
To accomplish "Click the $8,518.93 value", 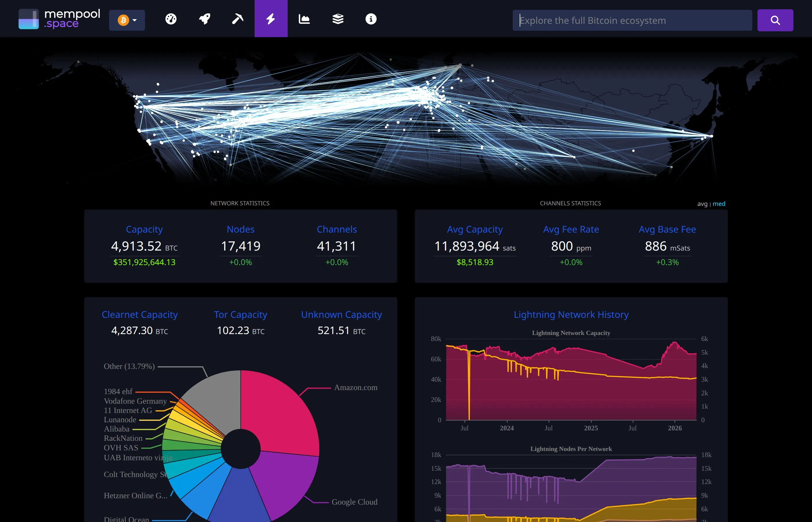I will point(475,262).
